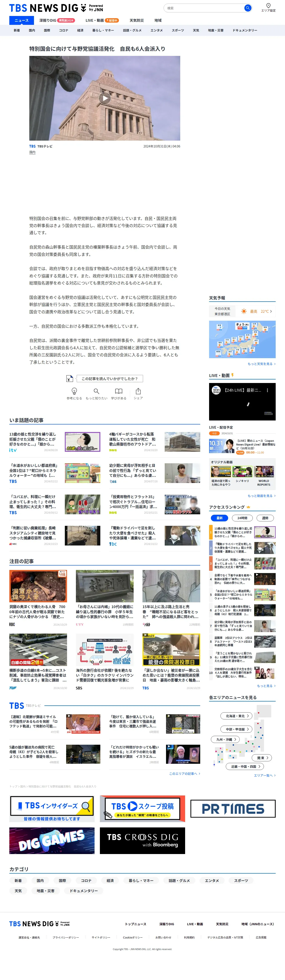The image size is (285, 980).
Task: Open the シノキャリ video thumbnail
Action: coord(242,472)
